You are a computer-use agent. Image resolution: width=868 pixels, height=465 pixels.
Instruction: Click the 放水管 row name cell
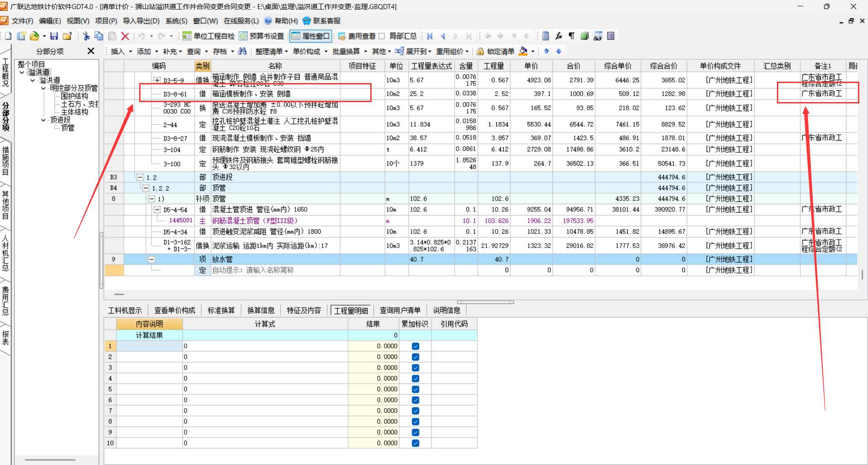[x=276, y=259]
